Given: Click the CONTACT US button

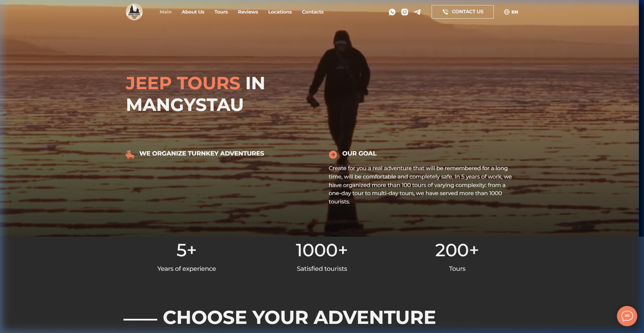Looking at the screenshot, I should (x=462, y=12).
